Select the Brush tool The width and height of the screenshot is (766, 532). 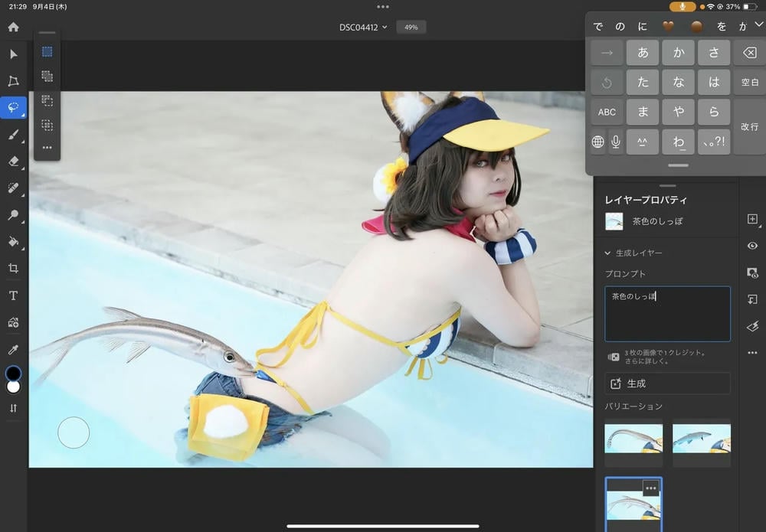pos(13,135)
